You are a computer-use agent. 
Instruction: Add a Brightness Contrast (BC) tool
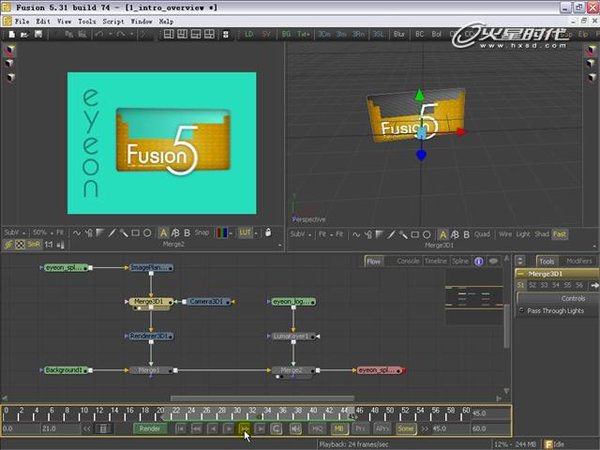[419, 34]
